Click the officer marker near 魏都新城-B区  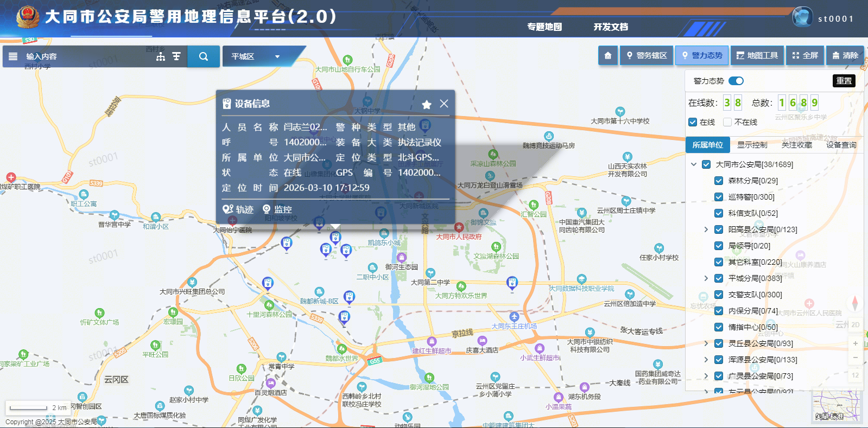pos(349,297)
